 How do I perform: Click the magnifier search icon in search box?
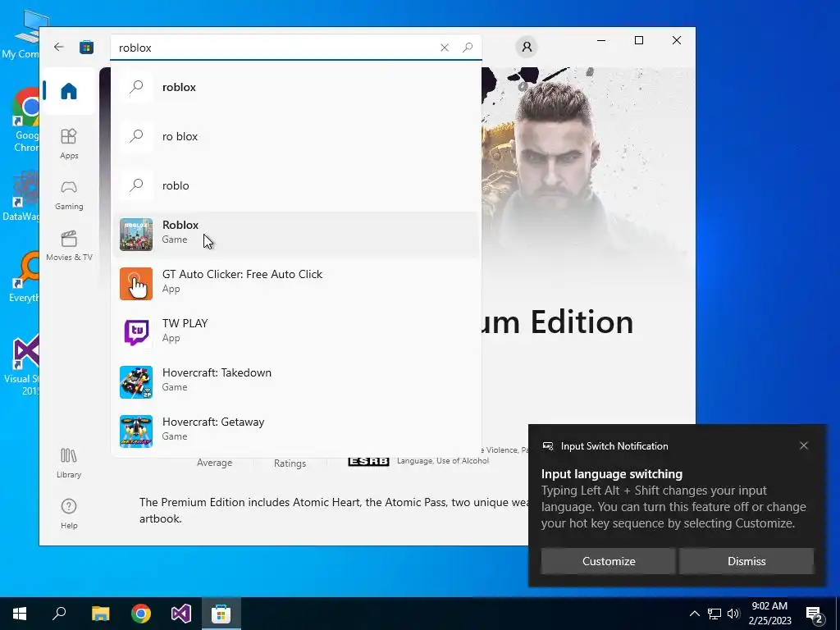[468, 48]
